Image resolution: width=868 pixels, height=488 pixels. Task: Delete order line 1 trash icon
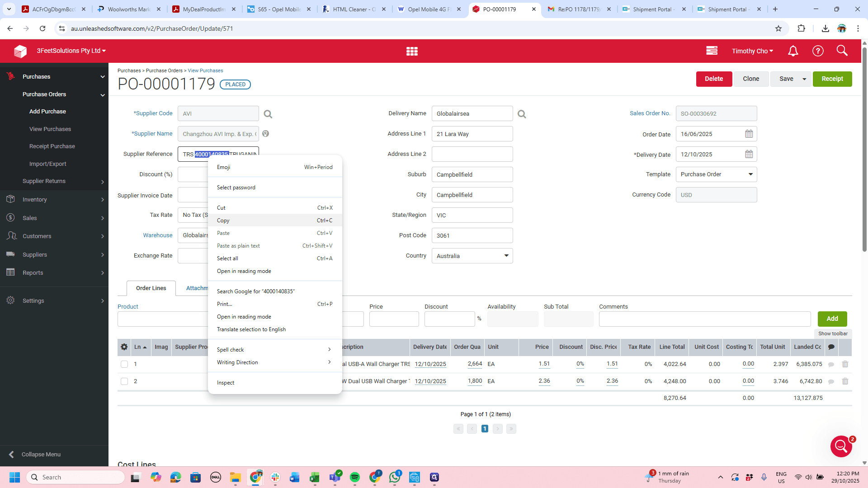[845, 364]
